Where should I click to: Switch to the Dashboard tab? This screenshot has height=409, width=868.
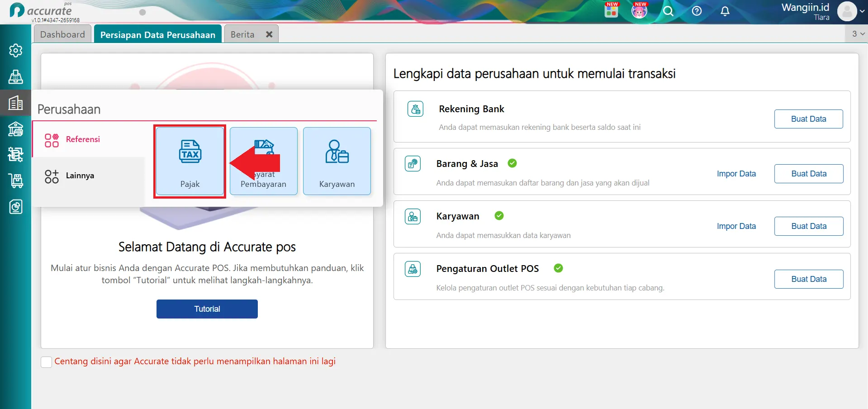[62, 34]
